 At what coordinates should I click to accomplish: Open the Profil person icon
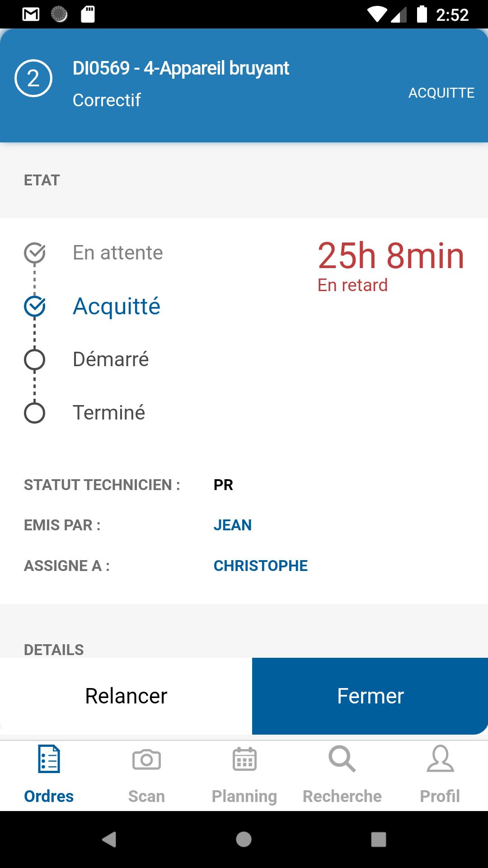point(440,759)
